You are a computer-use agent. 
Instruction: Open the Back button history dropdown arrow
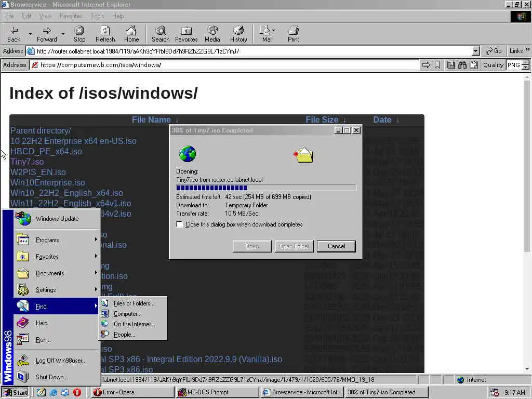30,34
